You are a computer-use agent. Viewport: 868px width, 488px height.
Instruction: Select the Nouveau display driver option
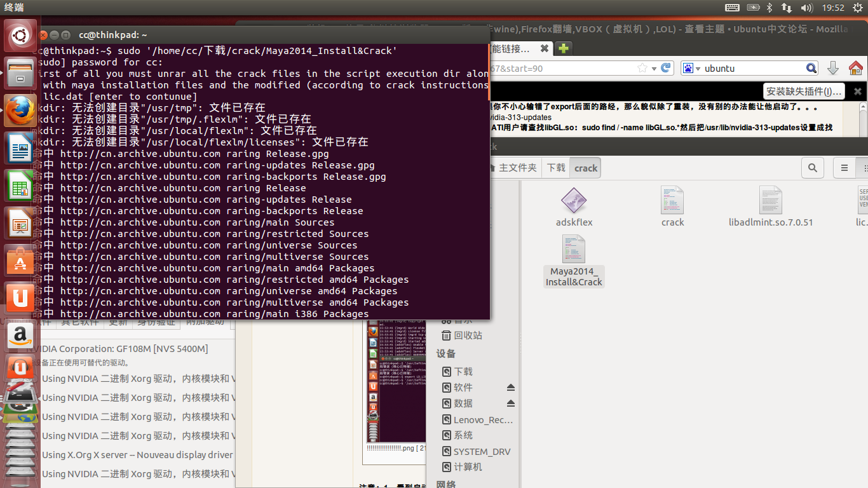pos(137,455)
